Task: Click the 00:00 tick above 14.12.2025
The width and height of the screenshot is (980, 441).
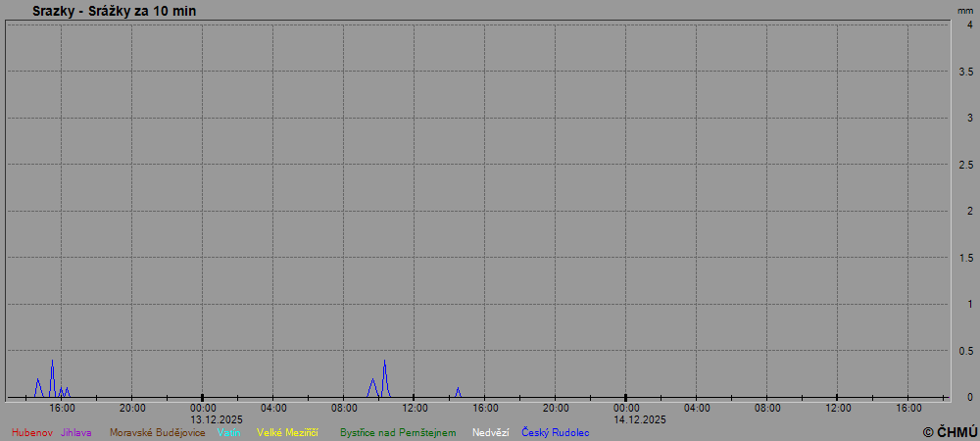Action: pos(626,408)
